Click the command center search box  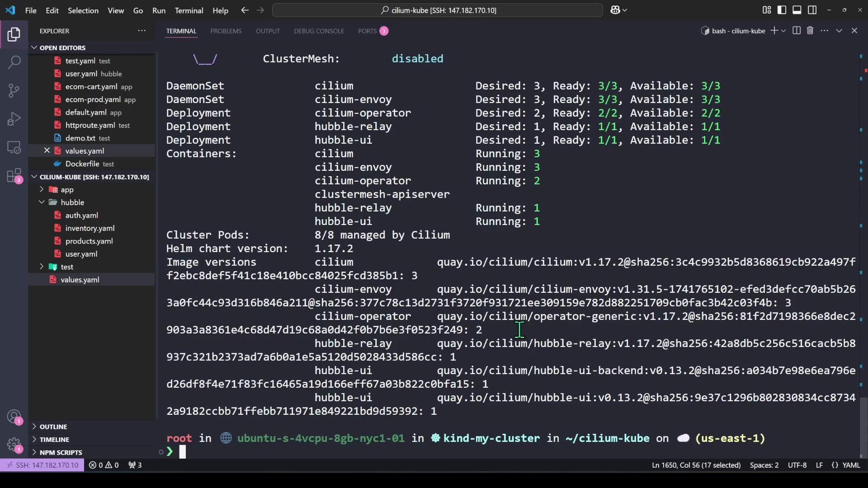[x=437, y=10]
